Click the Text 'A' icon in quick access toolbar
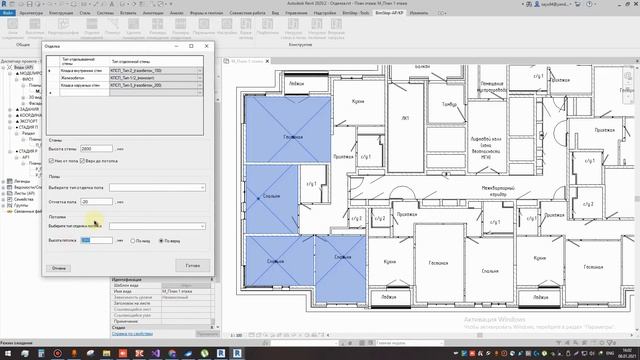The width and height of the screenshot is (640, 360). (112, 4)
